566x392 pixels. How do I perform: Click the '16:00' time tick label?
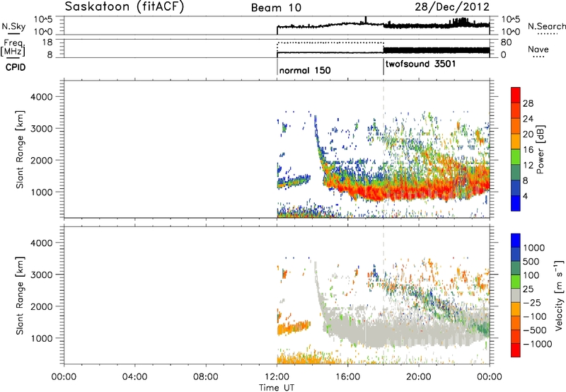pos(347,377)
